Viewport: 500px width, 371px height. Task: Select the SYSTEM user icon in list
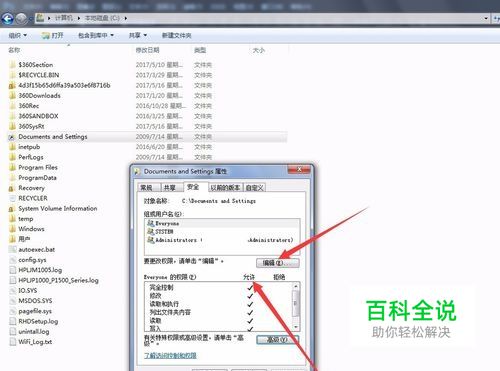point(151,231)
